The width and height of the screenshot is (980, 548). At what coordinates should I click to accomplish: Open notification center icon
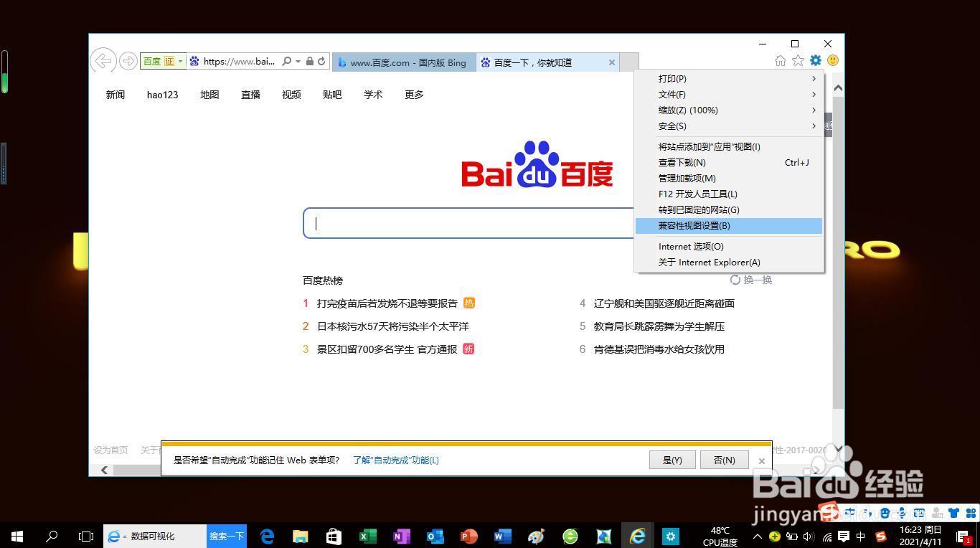point(965,536)
